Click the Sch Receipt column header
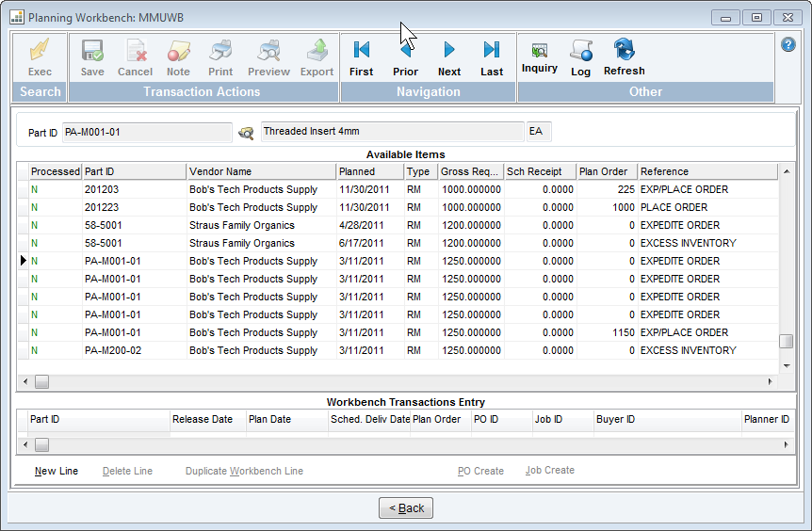This screenshot has height=531, width=812. point(540,171)
